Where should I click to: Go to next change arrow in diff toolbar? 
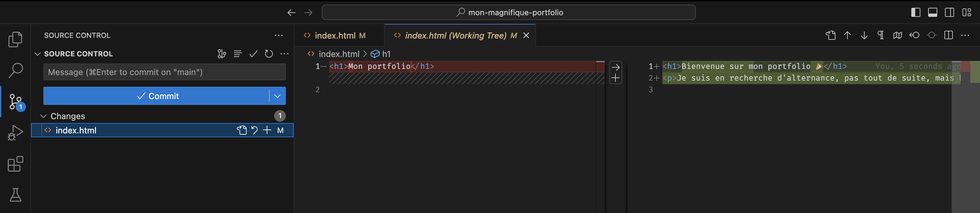pyautogui.click(x=864, y=35)
